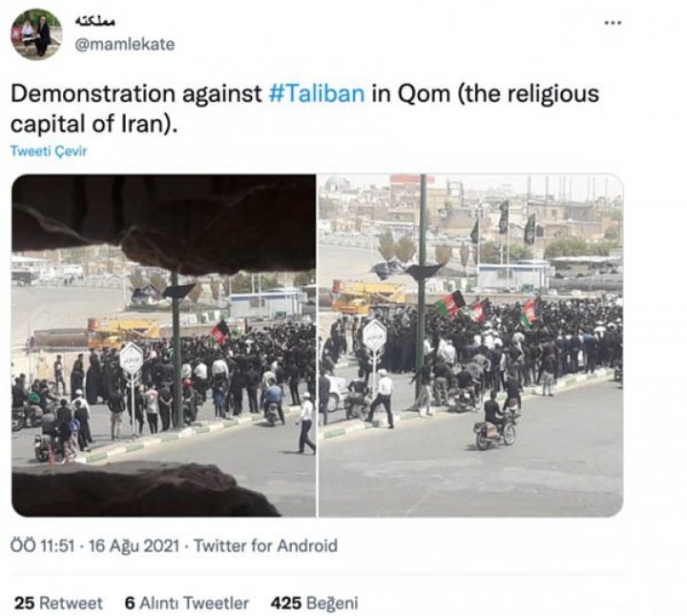Open the left demonstration photo
Image resolution: width=687 pixels, height=616 pixels.
[163, 345]
